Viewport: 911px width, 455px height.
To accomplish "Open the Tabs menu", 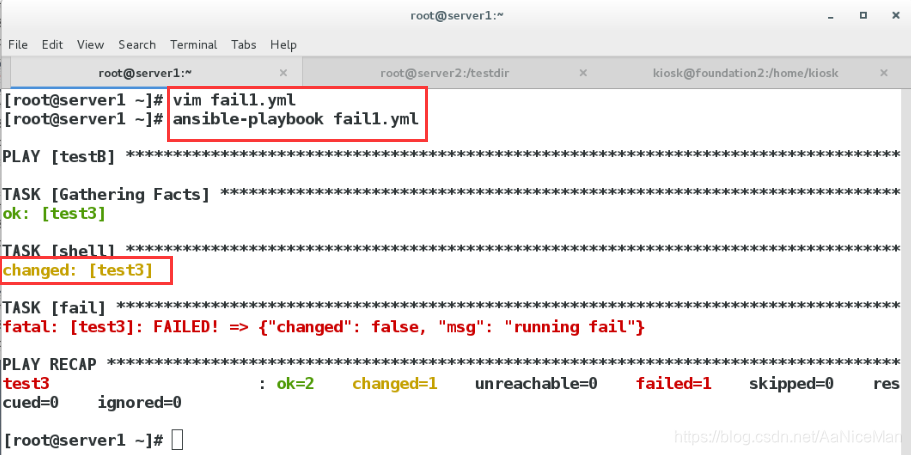I will [x=243, y=45].
